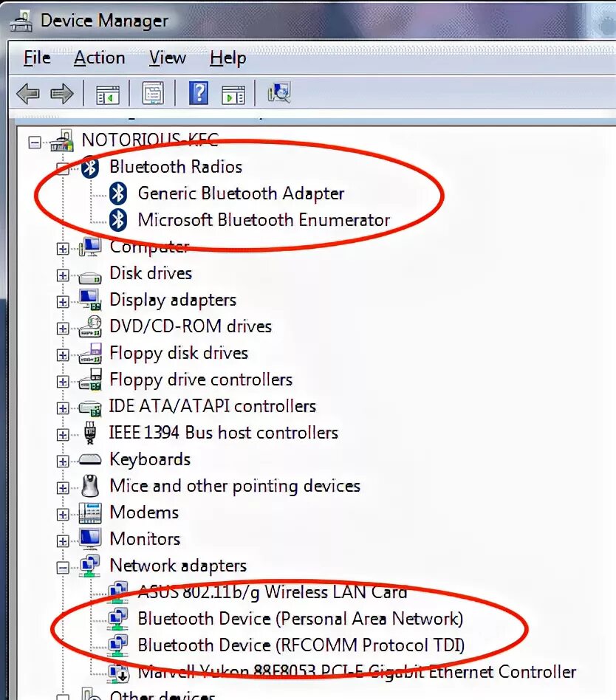Click the Floppy drive controllers icon
The image size is (616, 700).
tap(90, 380)
